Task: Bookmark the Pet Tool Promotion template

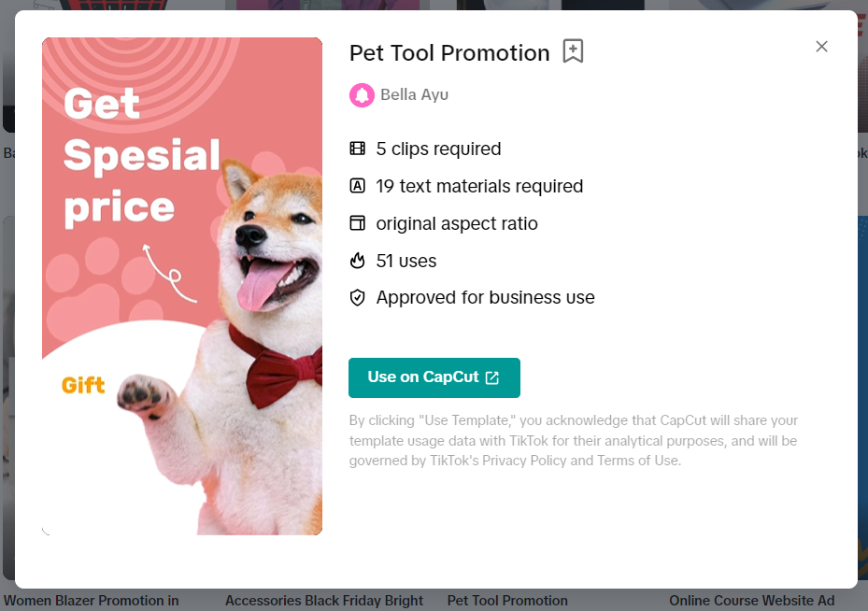Action: 573,51
